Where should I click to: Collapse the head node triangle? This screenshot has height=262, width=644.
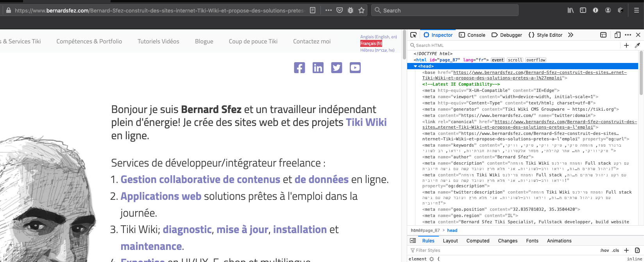pyautogui.click(x=415, y=66)
